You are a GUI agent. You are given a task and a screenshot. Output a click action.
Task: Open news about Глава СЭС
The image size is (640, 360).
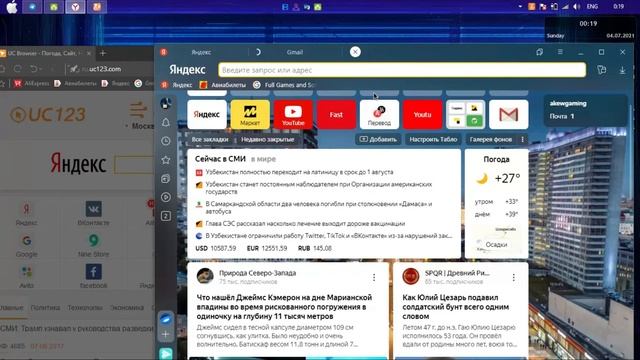(x=305, y=224)
